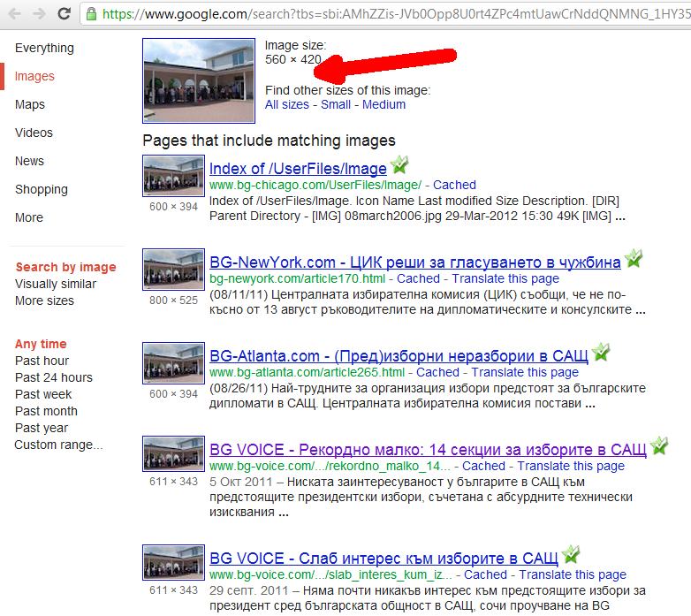Click green checkmark icon beside BG-Atlanta.com result
The width and height of the screenshot is (691, 616).
tap(601, 353)
